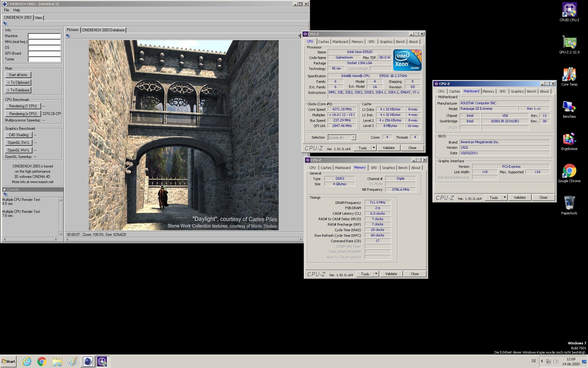This screenshot has height=368, width=588.
Task: Click Chrome icon in the taskbar
Action: [x=42, y=362]
